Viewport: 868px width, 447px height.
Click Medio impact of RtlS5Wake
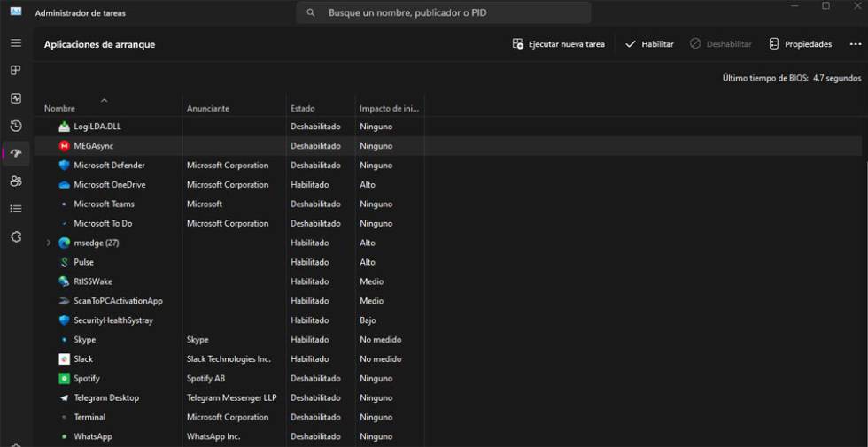371,281
